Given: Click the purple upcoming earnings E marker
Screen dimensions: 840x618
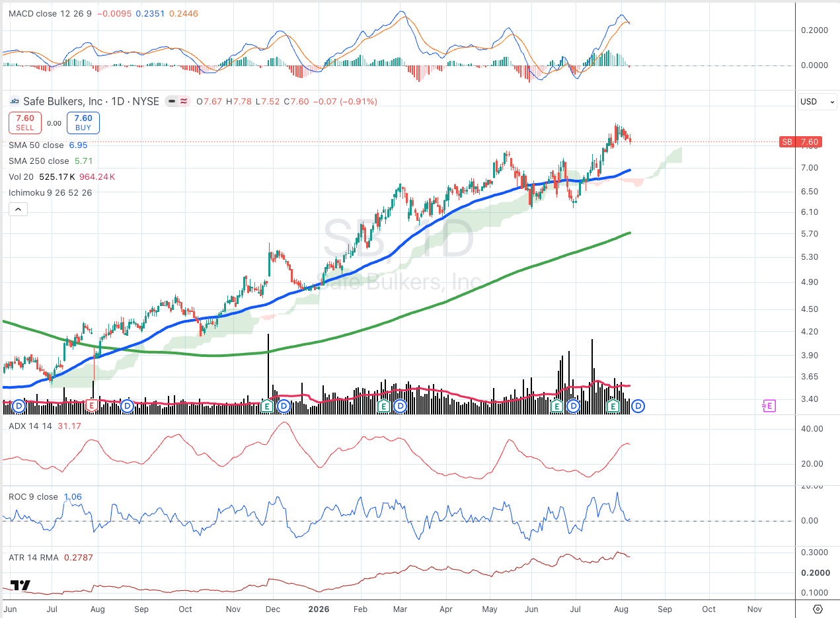Looking at the screenshot, I should (769, 406).
